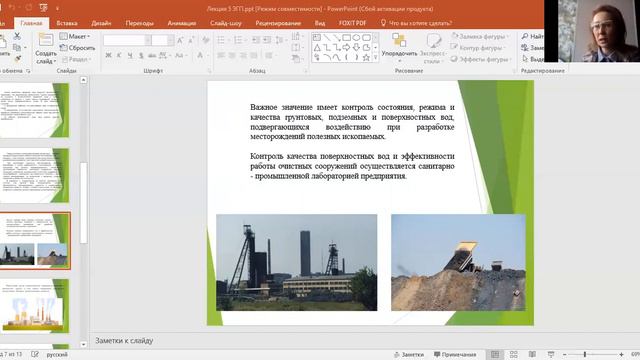The width and height of the screenshot is (640, 360).
Task: Expand the shapes gallery more arrow
Action: coord(375,58)
